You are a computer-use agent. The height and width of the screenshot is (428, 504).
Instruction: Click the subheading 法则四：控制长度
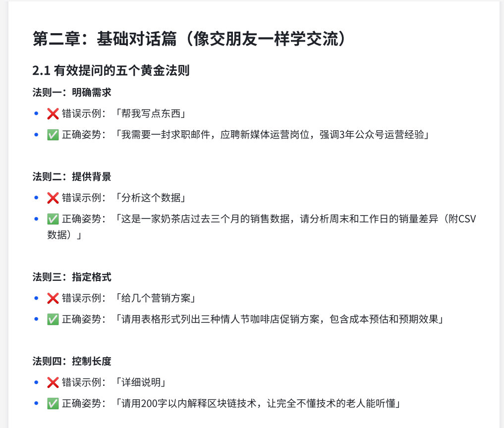pos(72,361)
